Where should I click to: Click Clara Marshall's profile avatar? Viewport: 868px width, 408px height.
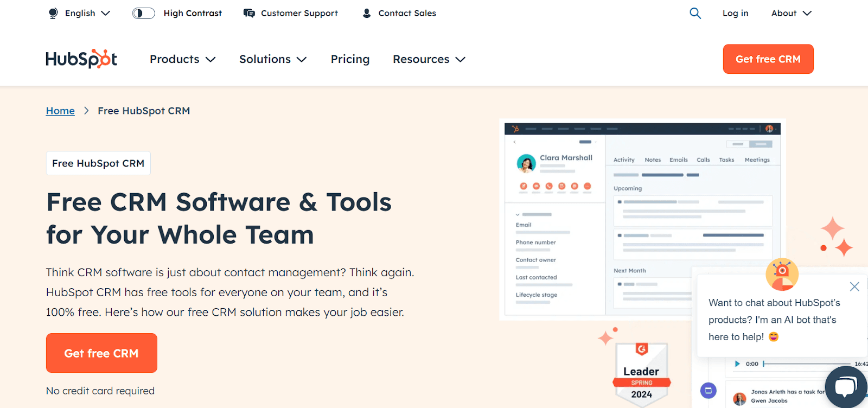point(526,163)
